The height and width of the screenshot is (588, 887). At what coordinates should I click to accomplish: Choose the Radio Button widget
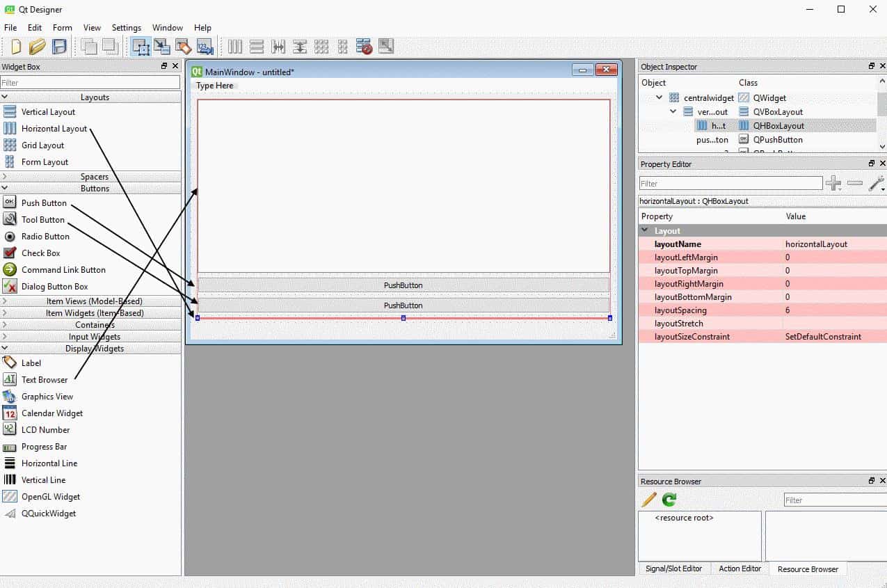pyautogui.click(x=45, y=237)
